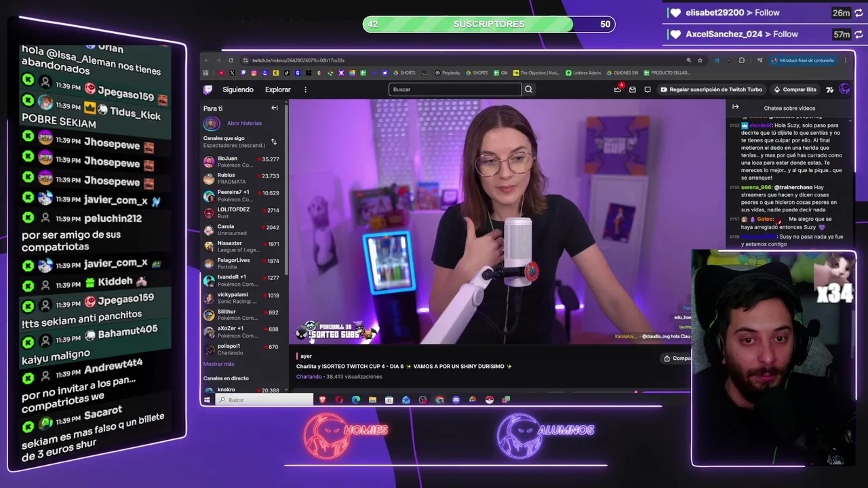The image size is (868, 488).
Task: Go to the Explorar tab
Action: coord(277,89)
